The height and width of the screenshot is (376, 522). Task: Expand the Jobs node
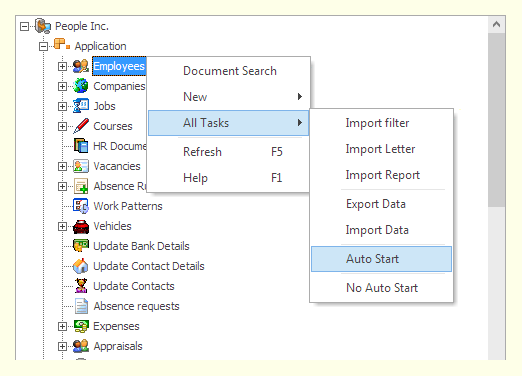point(62,106)
